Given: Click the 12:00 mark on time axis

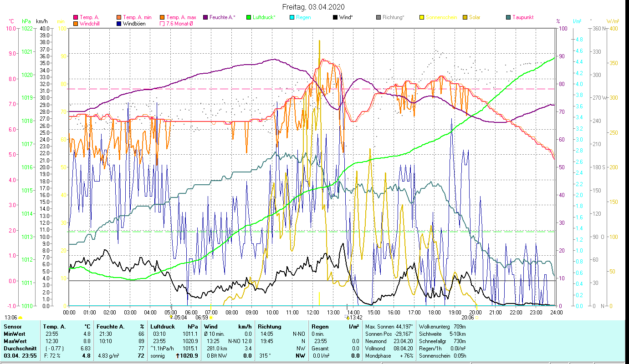Looking at the screenshot, I should [x=313, y=313].
